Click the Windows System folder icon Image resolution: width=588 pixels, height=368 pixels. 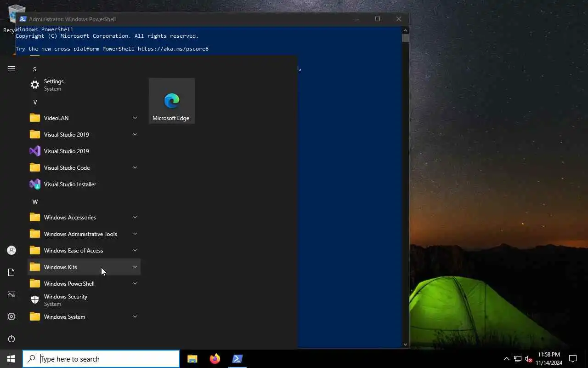coord(35,316)
